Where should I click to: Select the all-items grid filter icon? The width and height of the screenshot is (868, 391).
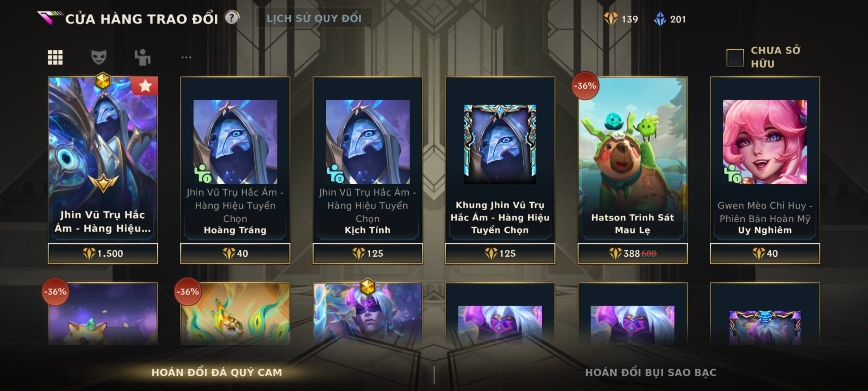(x=55, y=58)
